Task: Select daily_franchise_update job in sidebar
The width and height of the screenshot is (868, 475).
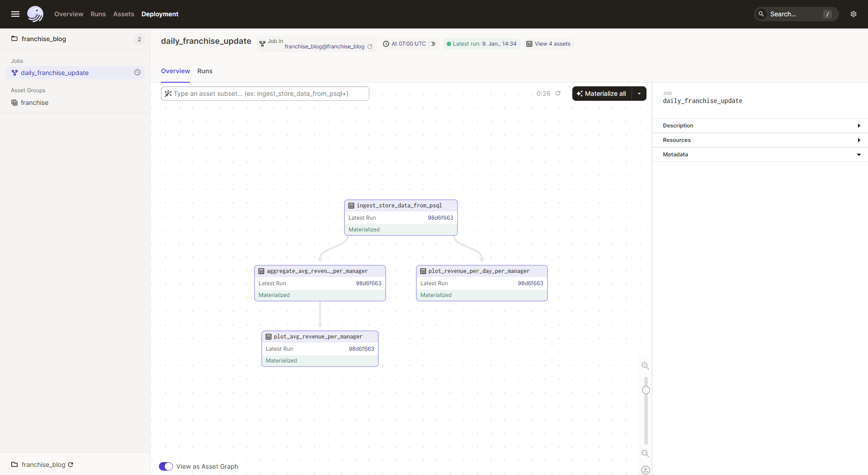Action: pyautogui.click(x=75, y=73)
